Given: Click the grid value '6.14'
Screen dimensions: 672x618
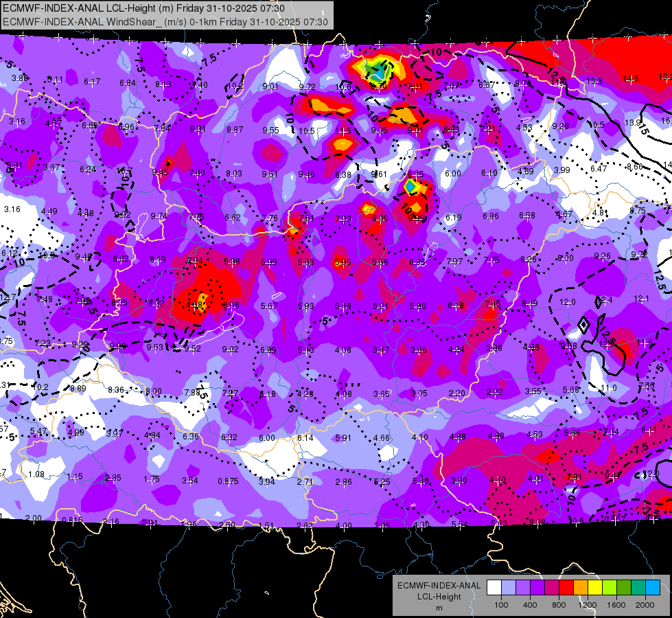Looking at the screenshot, I should [305, 438].
